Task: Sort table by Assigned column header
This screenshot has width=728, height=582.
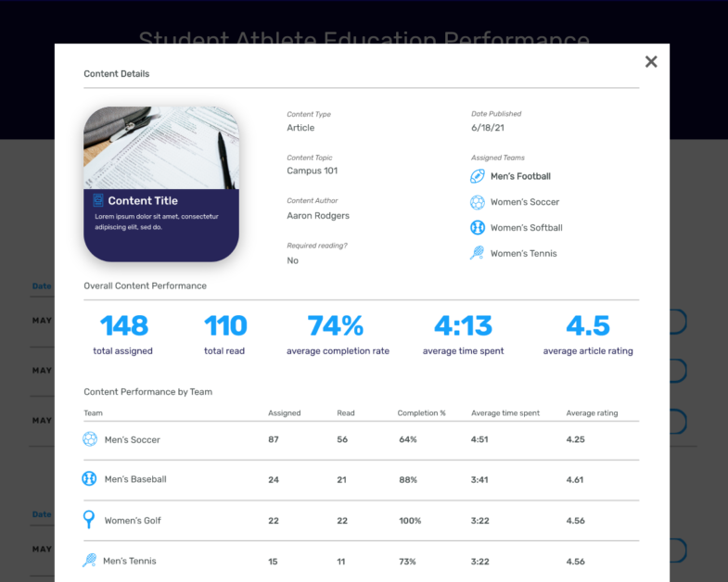Action: [284, 413]
